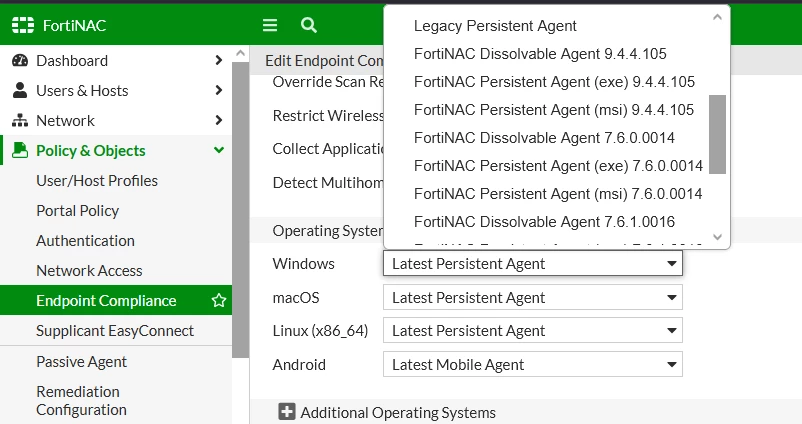Open Users & Hosts section
This screenshot has width=802, height=424.
point(82,90)
